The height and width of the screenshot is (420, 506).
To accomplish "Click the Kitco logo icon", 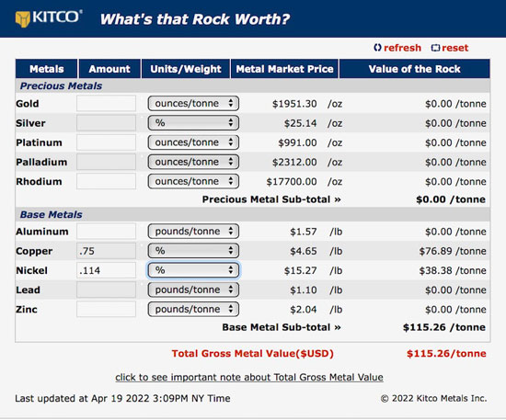I will [23, 19].
